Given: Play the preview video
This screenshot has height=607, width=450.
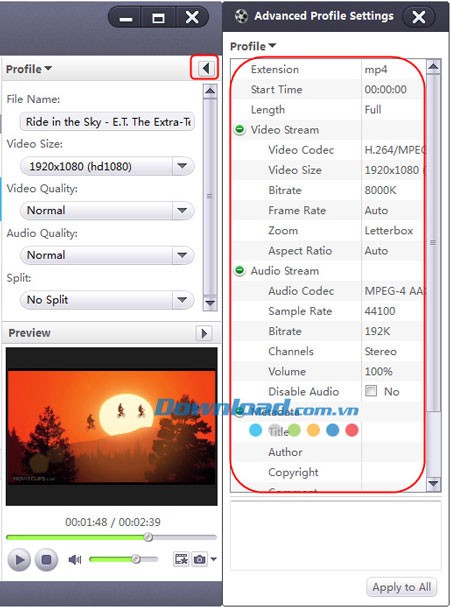Looking at the screenshot, I should (19, 559).
